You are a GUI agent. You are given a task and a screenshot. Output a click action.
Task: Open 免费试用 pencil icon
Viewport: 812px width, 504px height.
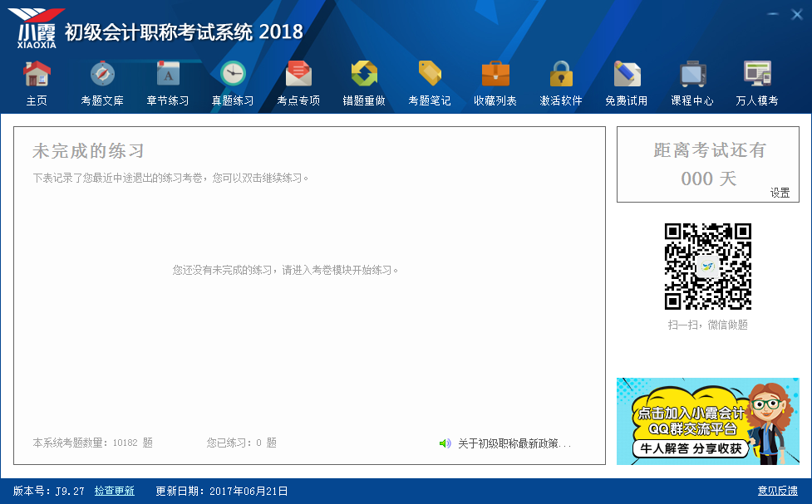627,75
